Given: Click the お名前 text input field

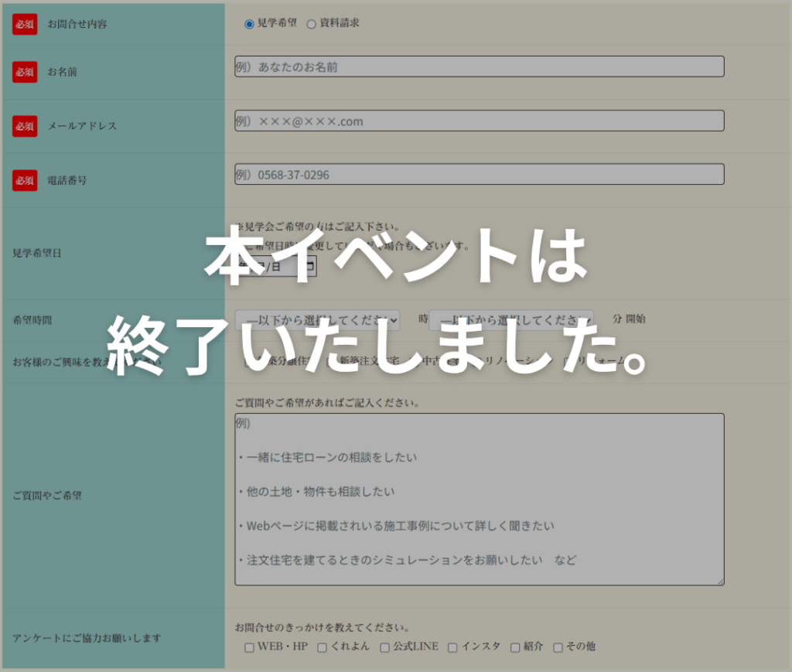Looking at the screenshot, I should coord(479,67).
